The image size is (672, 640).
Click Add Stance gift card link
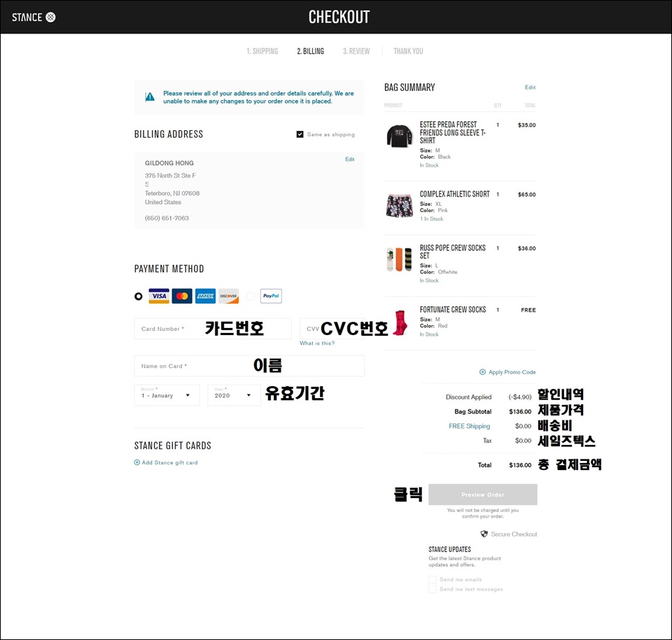[169, 462]
